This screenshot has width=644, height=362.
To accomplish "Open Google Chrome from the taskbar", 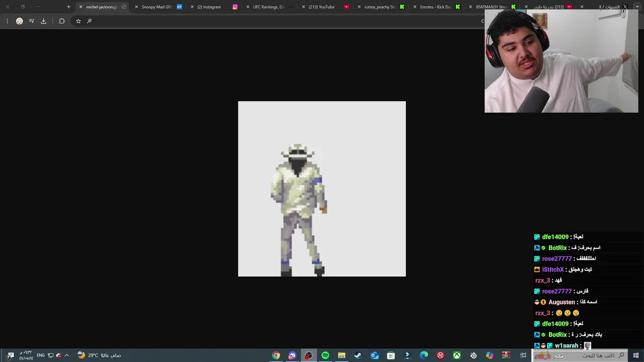I will point(276,355).
